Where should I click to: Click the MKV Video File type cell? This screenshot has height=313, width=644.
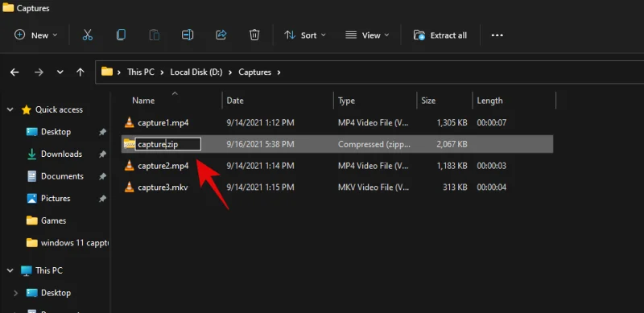click(374, 187)
